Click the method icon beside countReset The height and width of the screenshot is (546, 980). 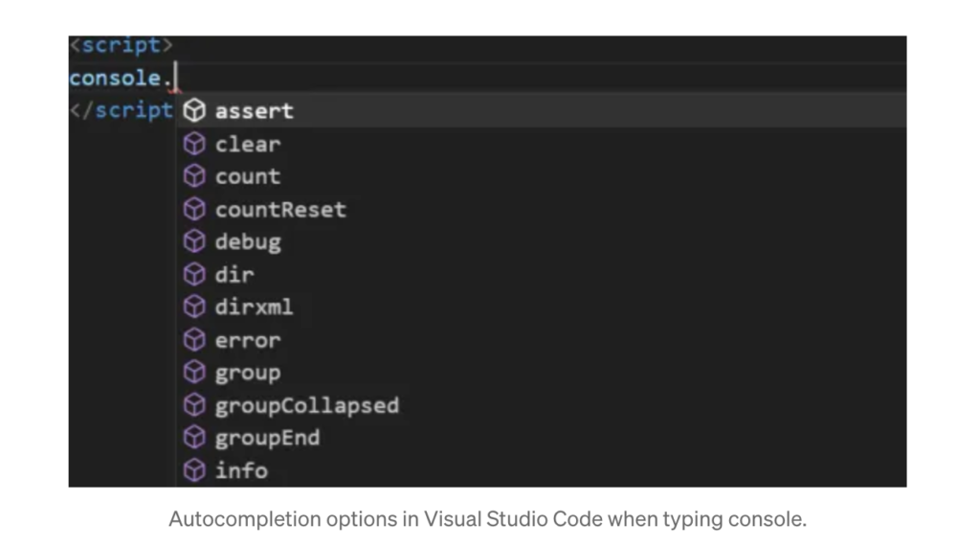click(x=194, y=210)
